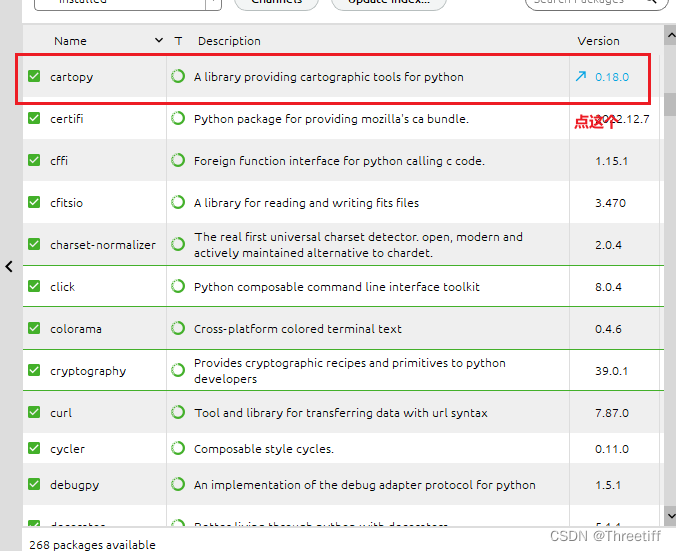The image size is (676, 551).
Task: Click the type circle icon for colorama
Action: pyautogui.click(x=178, y=329)
